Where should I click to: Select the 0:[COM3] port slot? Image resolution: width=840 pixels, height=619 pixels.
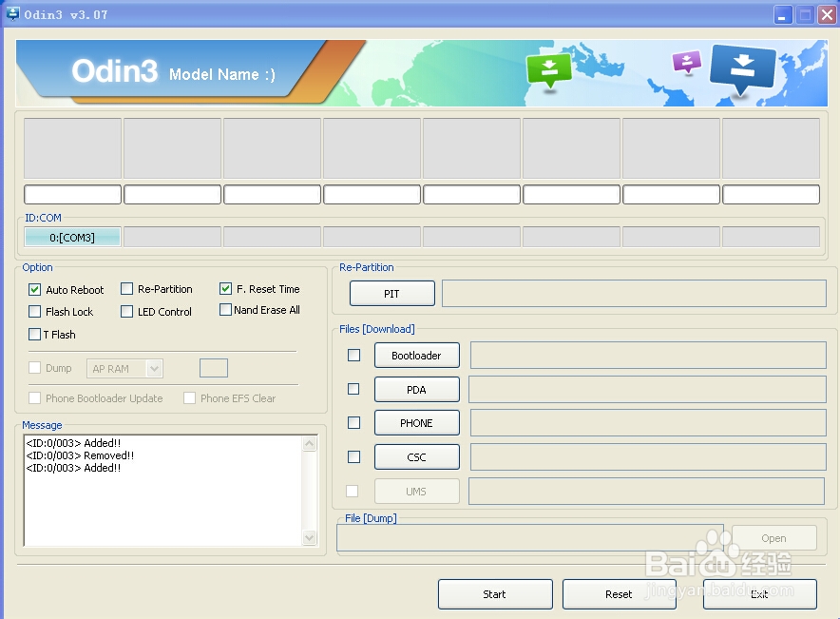coord(72,237)
